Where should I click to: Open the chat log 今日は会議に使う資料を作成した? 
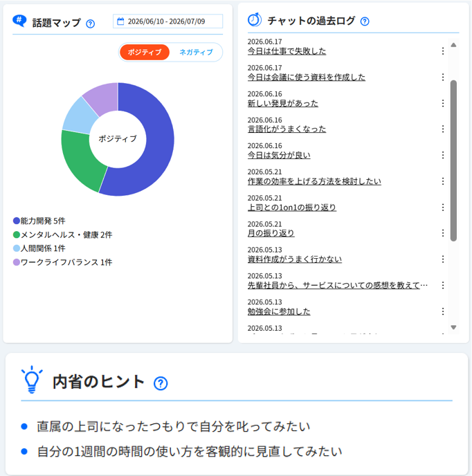click(307, 77)
